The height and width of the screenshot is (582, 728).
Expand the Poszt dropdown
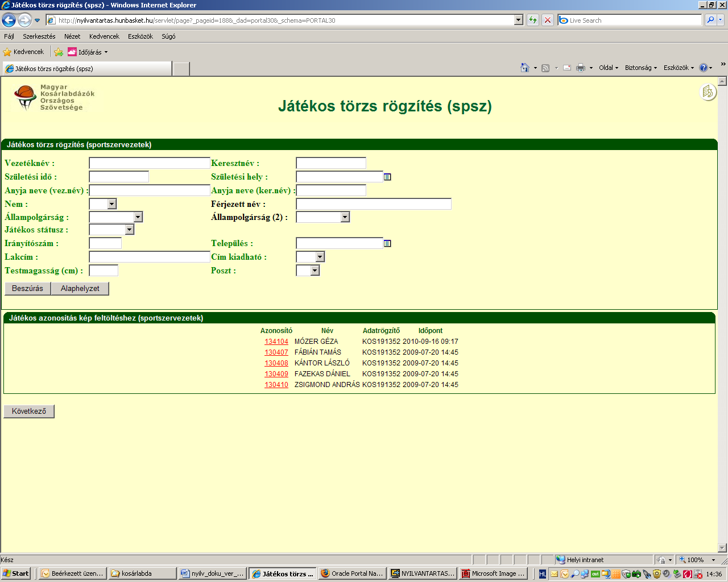coord(315,271)
